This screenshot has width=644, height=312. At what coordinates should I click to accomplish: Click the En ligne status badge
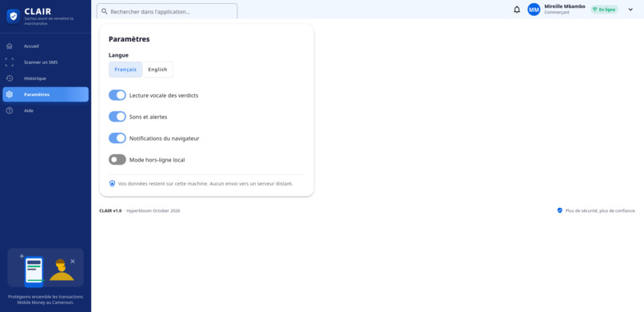pyautogui.click(x=604, y=10)
